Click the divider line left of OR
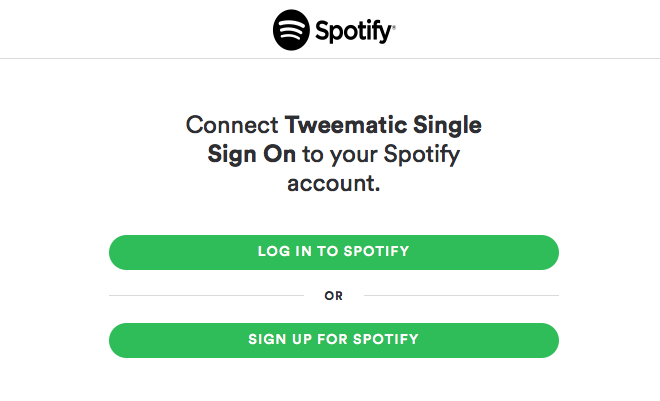The image size is (660, 401). (206, 295)
